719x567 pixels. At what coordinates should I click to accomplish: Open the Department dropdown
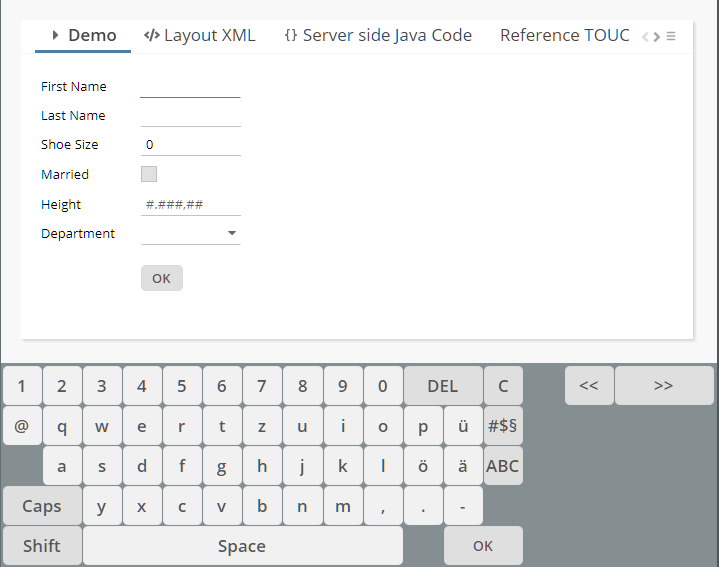click(191, 234)
